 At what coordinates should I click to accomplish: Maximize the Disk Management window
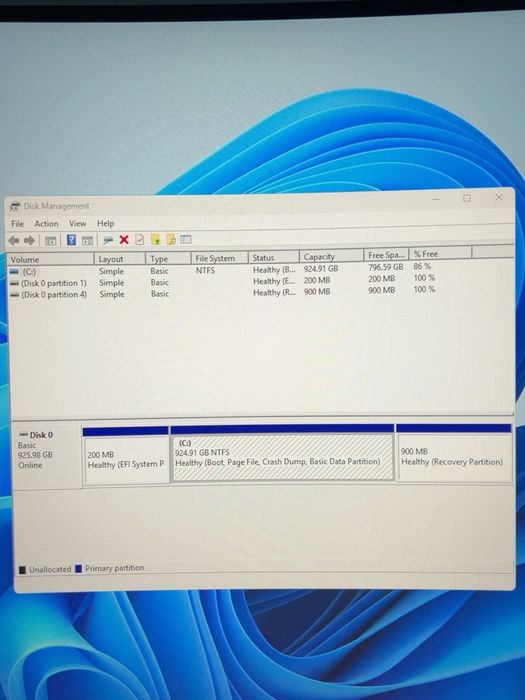tap(467, 198)
